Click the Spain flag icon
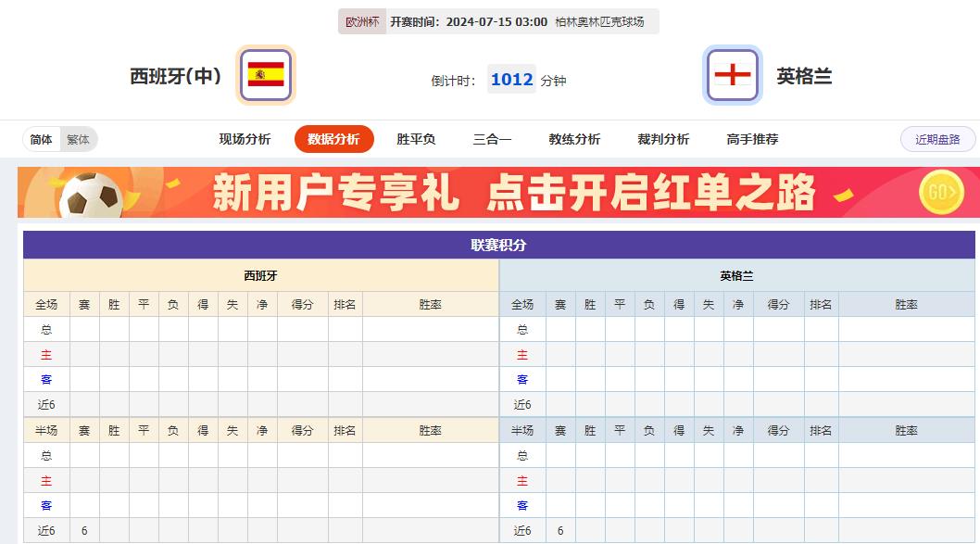Viewport: 980px width, 544px height. pos(267,74)
